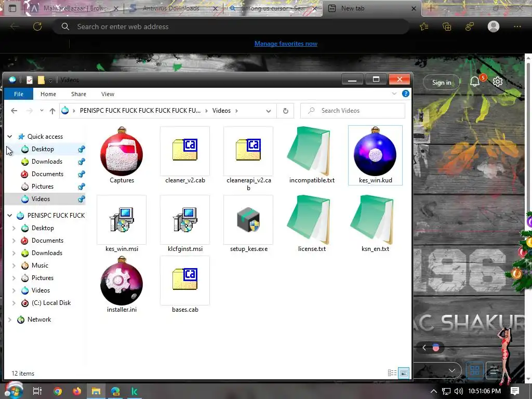Open notifications bell on new tab page
532x399 pixels.
tap(475, 82)
